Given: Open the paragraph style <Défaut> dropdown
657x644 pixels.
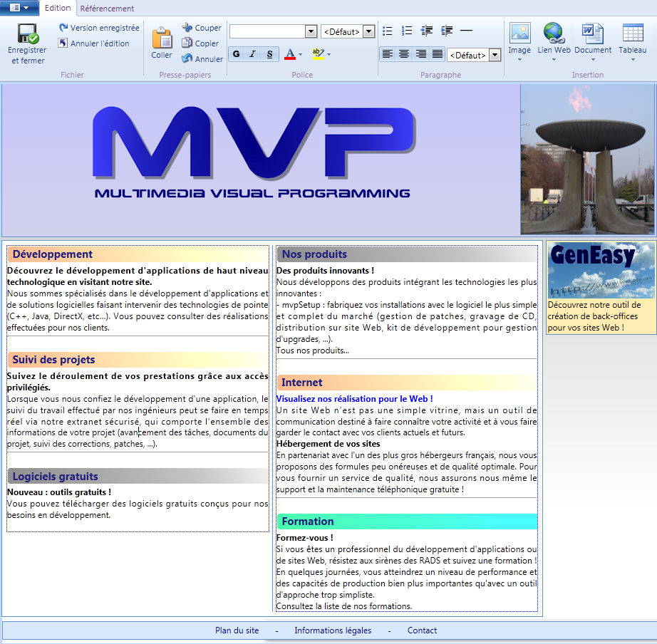Looking at the screenshot, I should (495, 55).
